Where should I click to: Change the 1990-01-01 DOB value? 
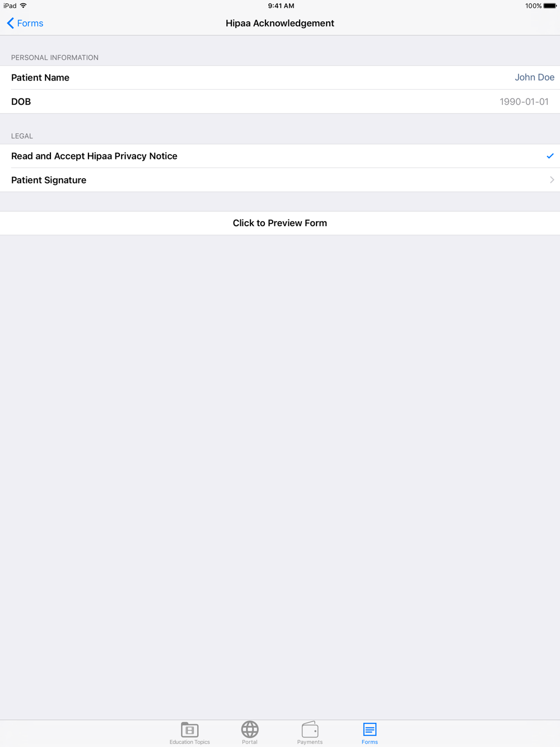[524, 101]
